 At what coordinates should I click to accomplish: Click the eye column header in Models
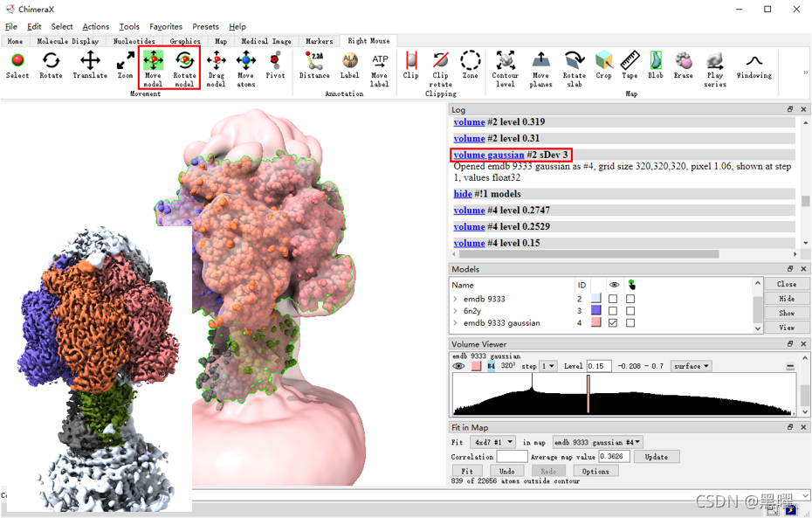point(614,285)
